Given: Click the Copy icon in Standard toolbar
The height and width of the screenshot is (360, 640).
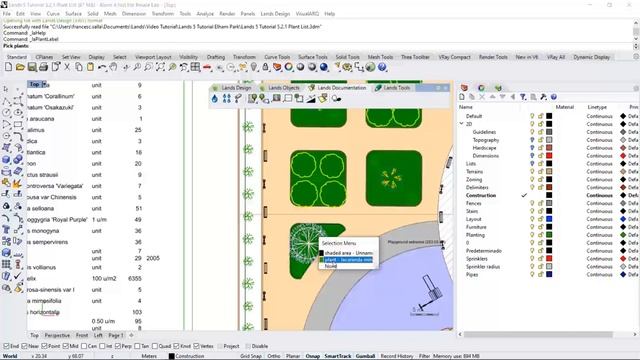Looking at the screenshot, I should coord(79,67).
